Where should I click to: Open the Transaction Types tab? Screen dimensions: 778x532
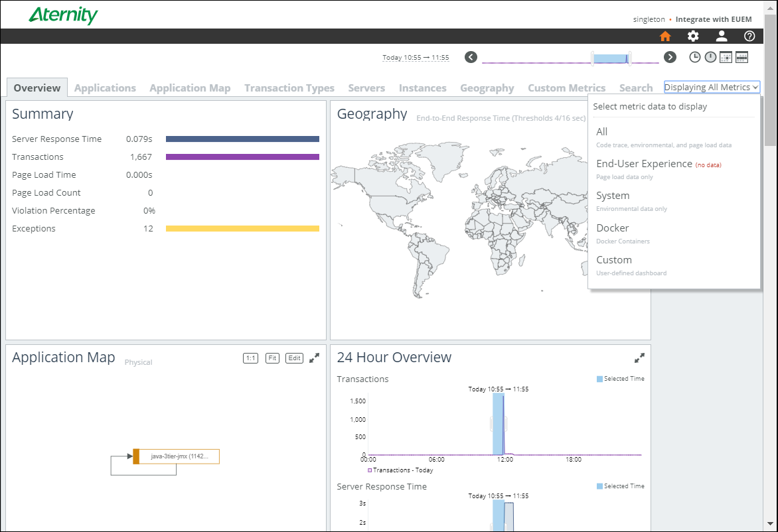(x=289, y=88)
